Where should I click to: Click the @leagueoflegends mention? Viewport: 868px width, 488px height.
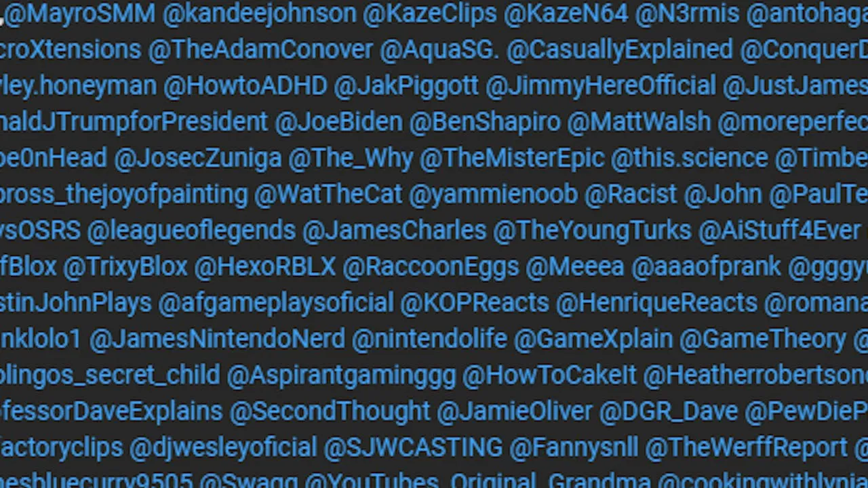(x=191, y=230)
